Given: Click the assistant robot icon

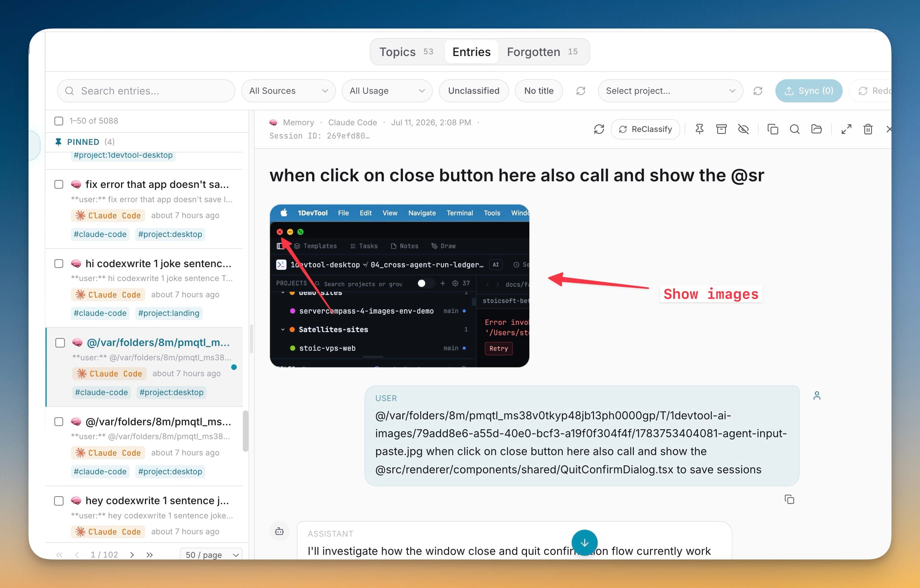Looking at the screenshot, I should click(x=279, y=531).
